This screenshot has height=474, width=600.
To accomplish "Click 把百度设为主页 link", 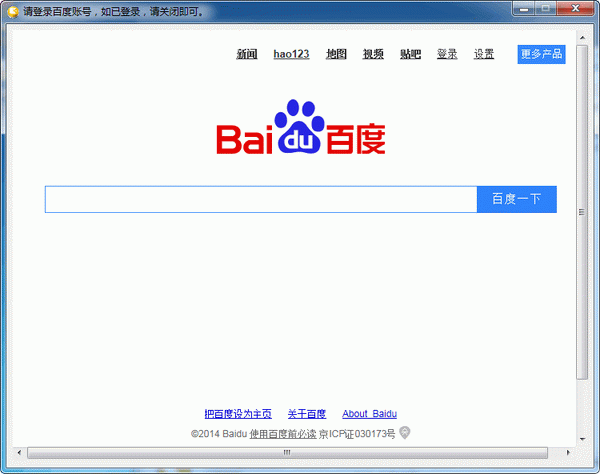I will [x=238, y=414].
